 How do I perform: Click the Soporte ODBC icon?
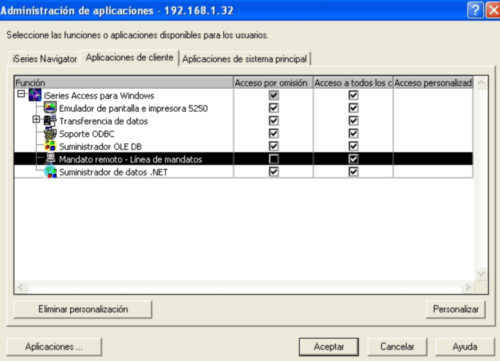pyautogui.click(x=50, y=133)
